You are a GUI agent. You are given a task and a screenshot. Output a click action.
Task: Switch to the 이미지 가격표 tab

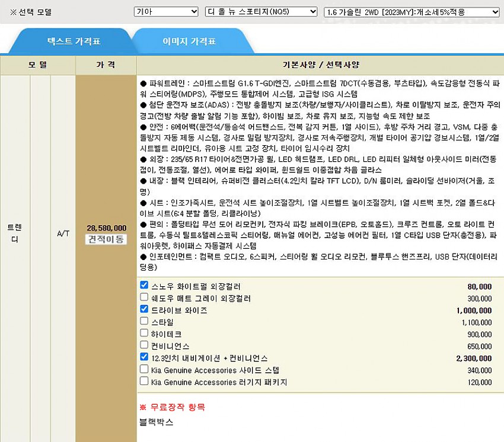point(189,41)
